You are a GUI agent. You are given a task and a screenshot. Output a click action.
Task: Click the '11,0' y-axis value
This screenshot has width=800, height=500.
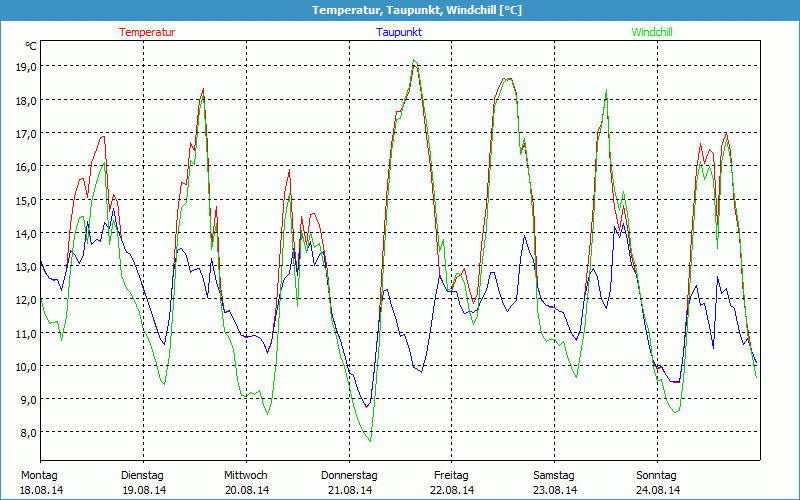[x=27, y=333]
